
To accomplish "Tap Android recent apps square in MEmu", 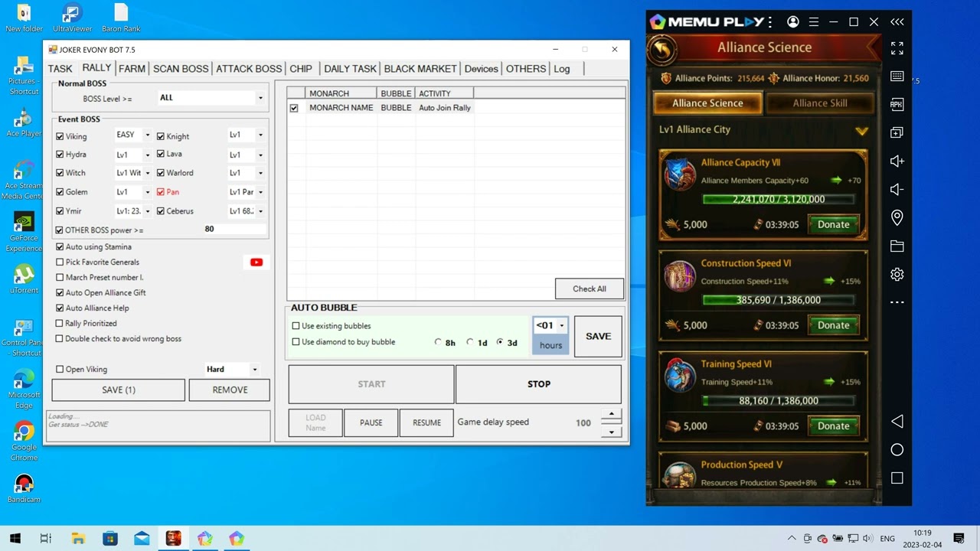I will click(897, 478).
